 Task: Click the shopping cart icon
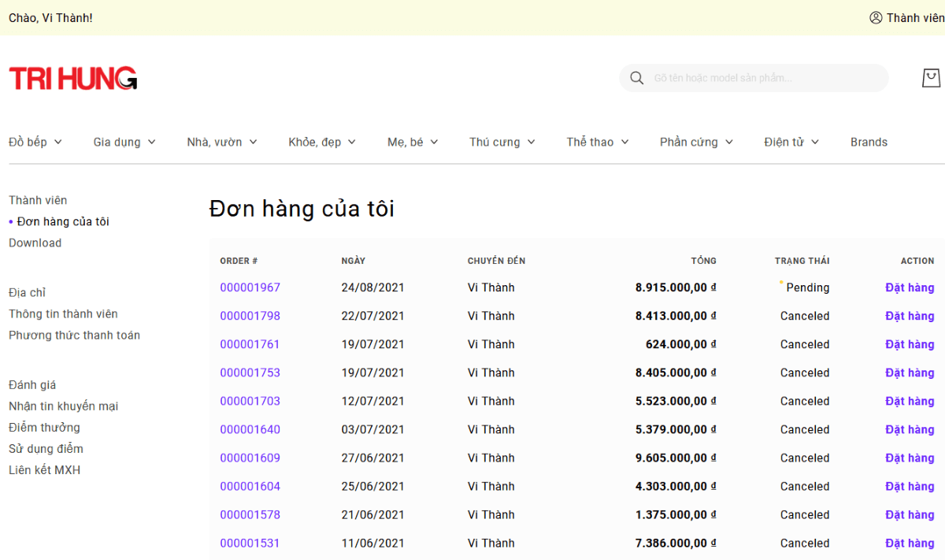pos(931,78)
